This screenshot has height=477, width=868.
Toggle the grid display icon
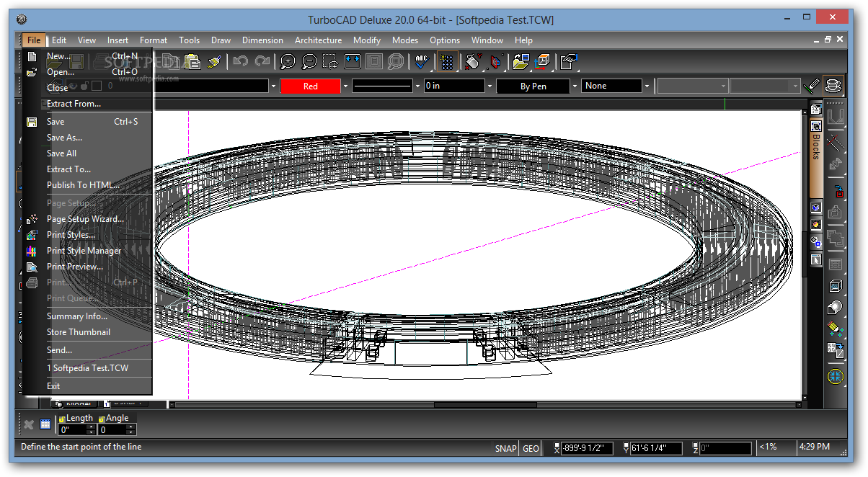click(446, 62)
